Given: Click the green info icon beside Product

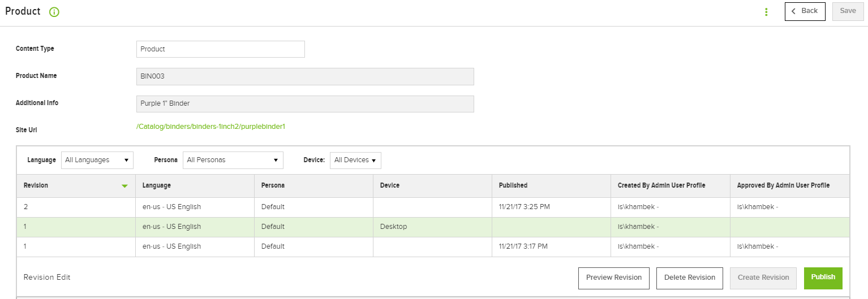Looking at the screenshot, I should click(54, 12).
